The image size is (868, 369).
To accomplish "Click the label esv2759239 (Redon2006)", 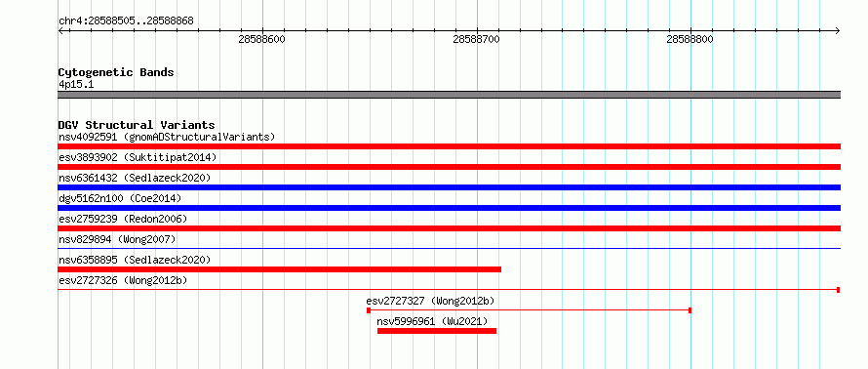I will [x=123, y=219].
